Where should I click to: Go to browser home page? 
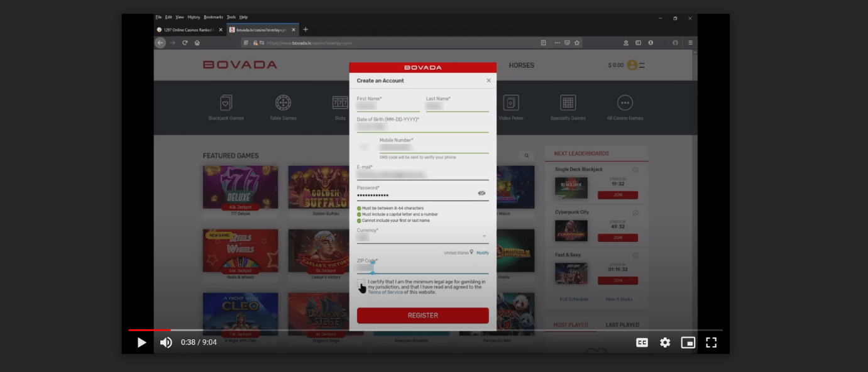(x=197, y=43)
